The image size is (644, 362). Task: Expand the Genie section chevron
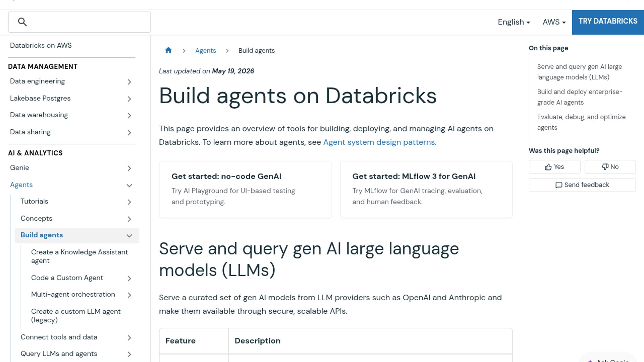coord(129,168)
